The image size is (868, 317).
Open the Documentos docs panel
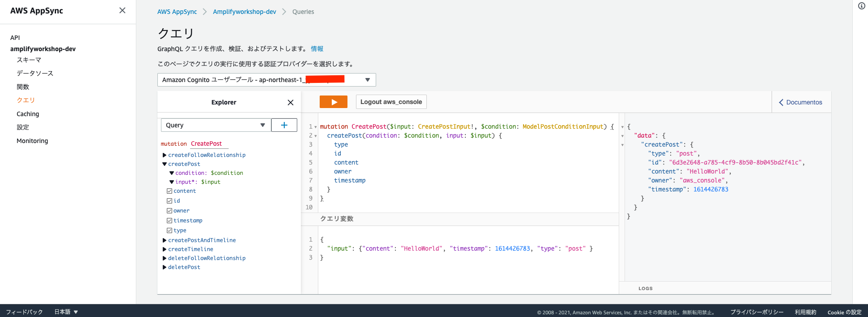801,102
